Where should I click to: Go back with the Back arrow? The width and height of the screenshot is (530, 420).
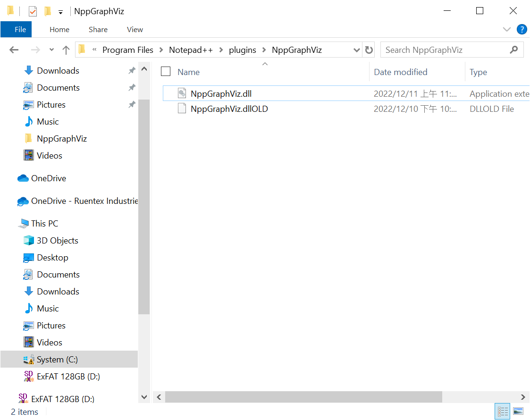coord(14,50)
